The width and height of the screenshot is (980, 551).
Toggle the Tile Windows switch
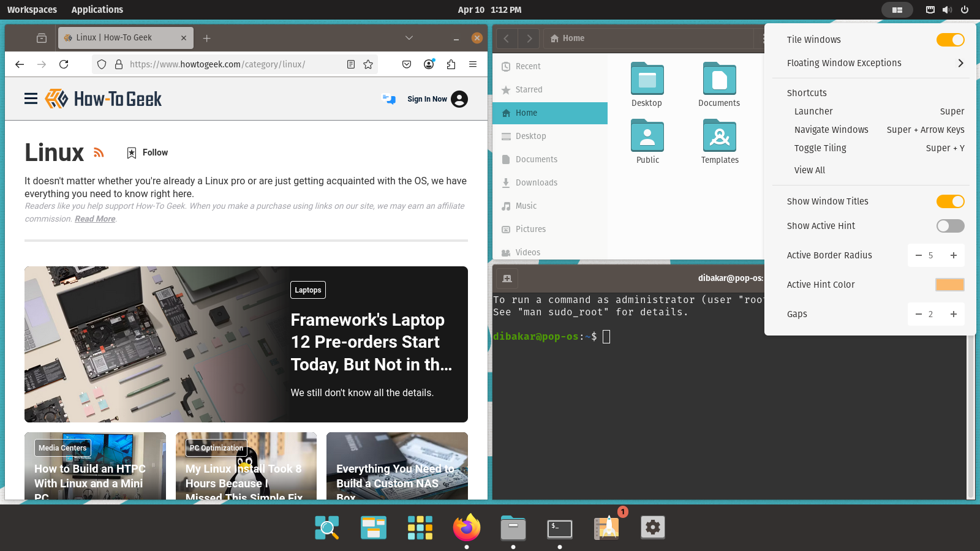click(x=951, y=40)
